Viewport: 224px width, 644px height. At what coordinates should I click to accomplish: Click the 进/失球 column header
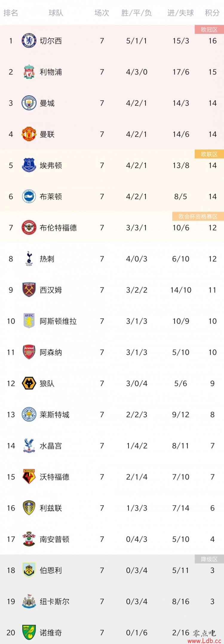coord(180,13)
